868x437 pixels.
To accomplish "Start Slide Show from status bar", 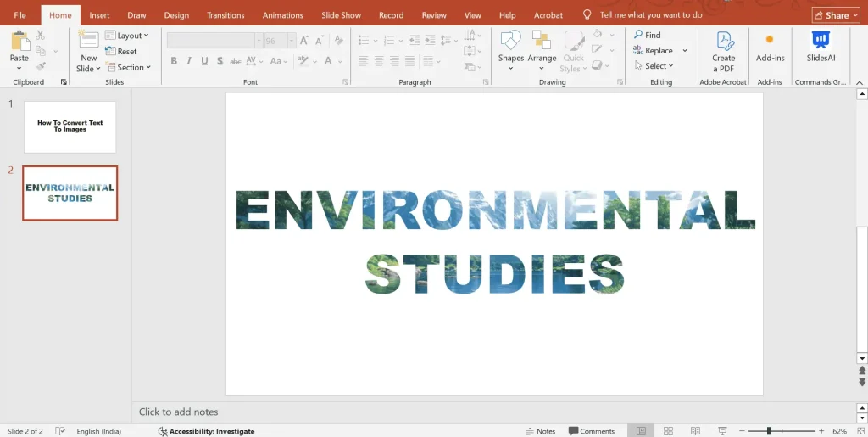I will coord(722,431).
